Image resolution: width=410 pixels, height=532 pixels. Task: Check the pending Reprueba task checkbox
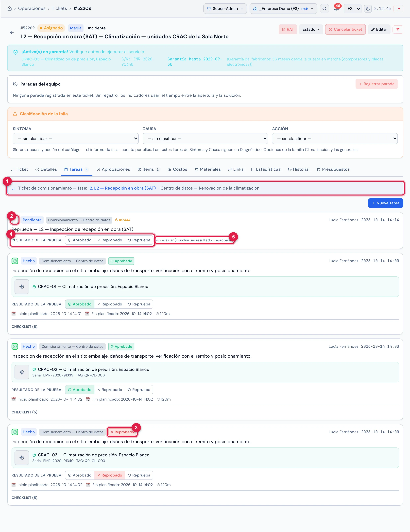point(15,220)
